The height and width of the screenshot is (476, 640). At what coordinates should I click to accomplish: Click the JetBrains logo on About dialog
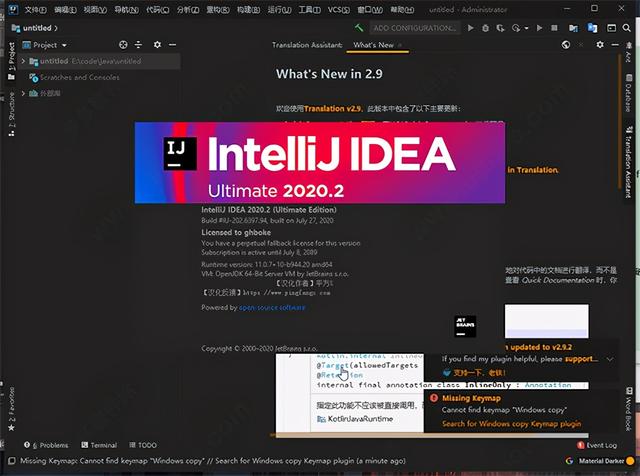[x=465, y=326]
